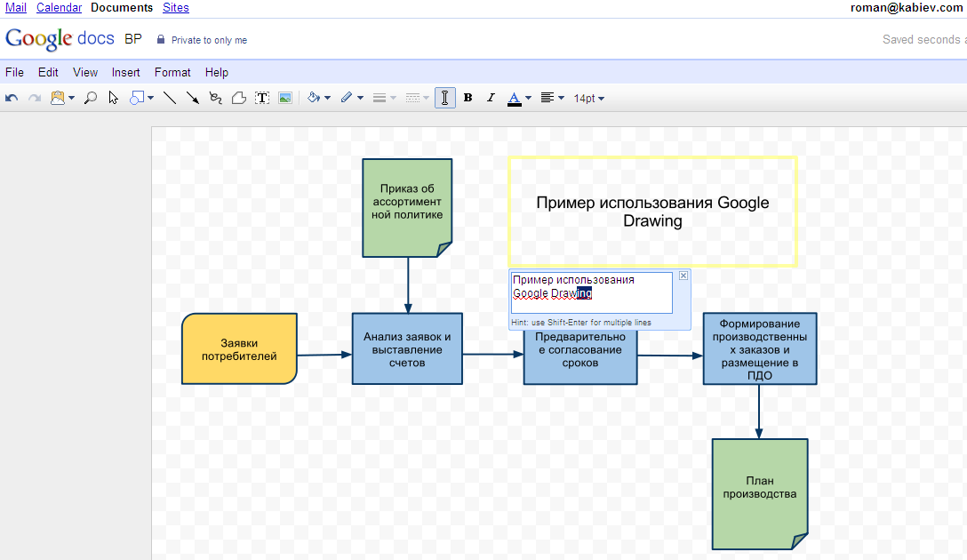This screenshot has height=560, width=967.
Task: Open the 14pt font size dropdown
Action: pyautogui.click(x=589, y=99)
